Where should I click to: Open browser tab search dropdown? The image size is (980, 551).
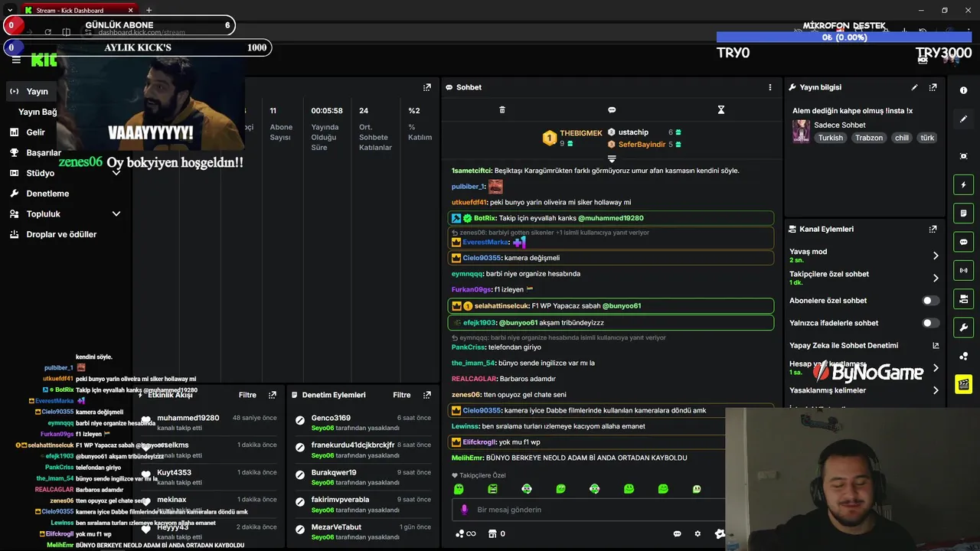[10, 10]
